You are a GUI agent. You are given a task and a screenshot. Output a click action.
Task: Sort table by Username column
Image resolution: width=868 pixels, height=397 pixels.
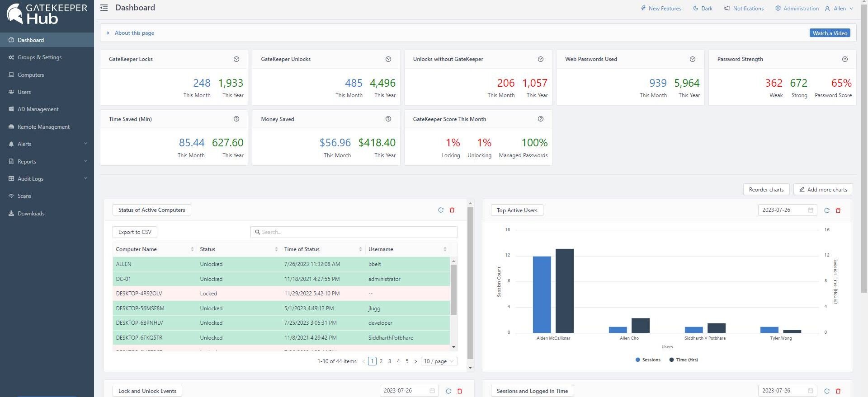click(x=445, y=249)
